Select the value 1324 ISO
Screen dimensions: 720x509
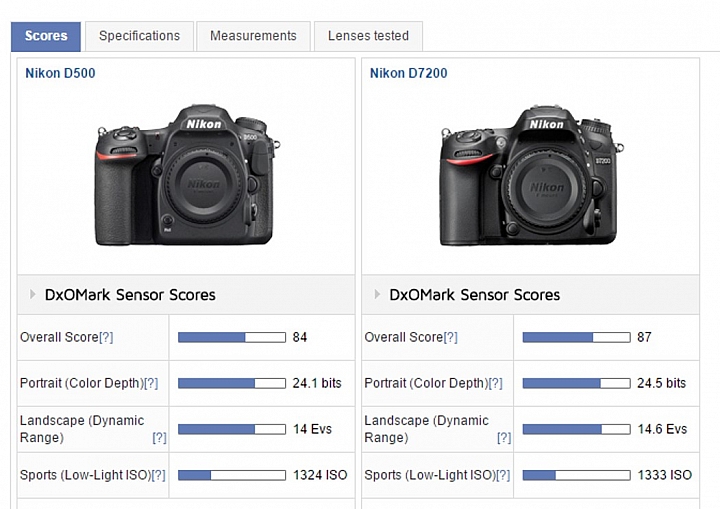[x=321, y=475]
